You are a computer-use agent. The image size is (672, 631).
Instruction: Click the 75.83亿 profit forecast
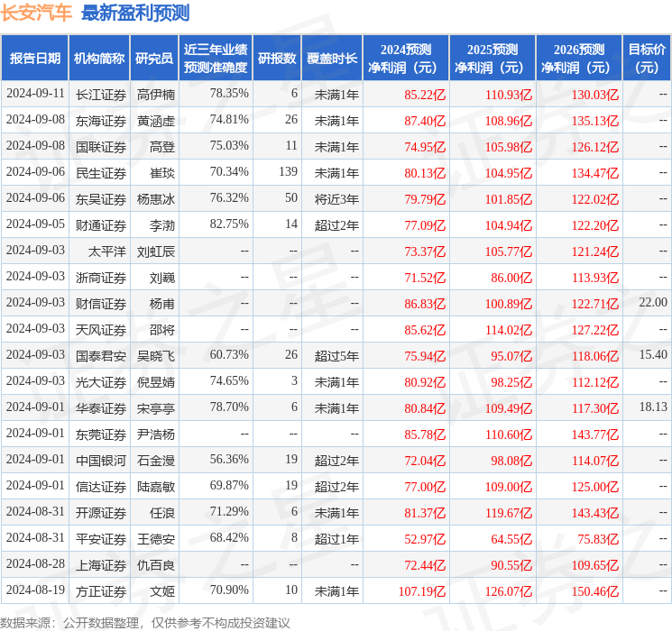click(598, 539)
